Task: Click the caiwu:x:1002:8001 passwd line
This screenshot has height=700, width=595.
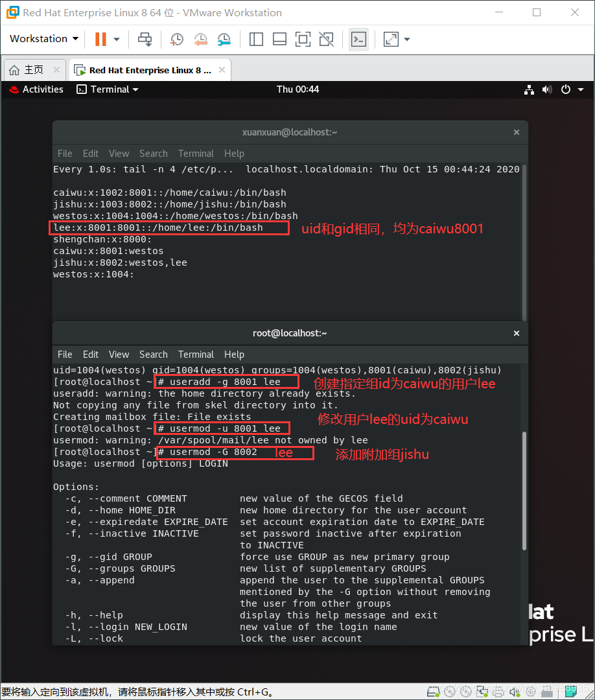Action: click(x=170, y=193)
